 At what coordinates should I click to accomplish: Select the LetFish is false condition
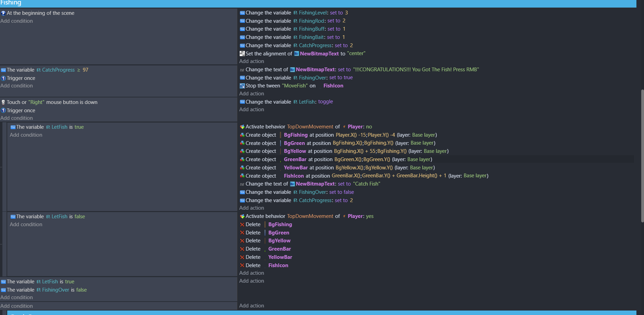click(48, 217)
